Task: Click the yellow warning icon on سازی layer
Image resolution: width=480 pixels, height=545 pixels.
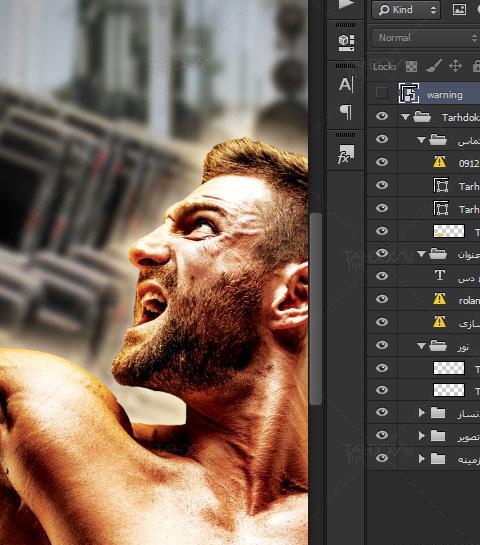Action: [x=439, y=322]
